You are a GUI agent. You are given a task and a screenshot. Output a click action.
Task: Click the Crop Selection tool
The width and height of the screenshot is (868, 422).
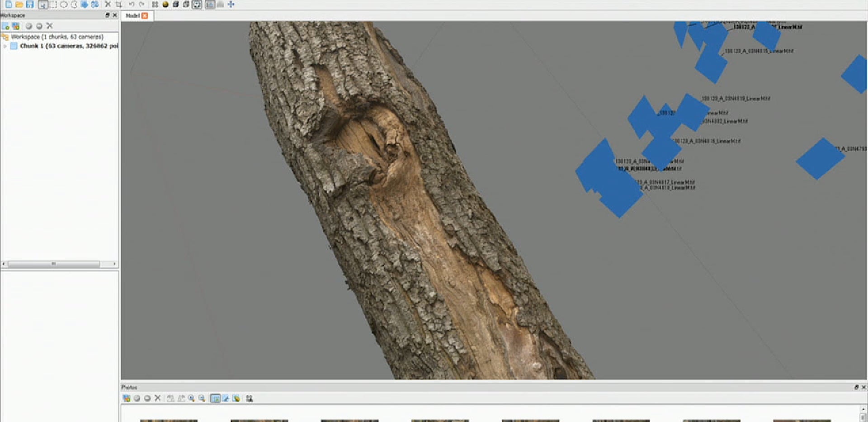(x=118, y=5)
